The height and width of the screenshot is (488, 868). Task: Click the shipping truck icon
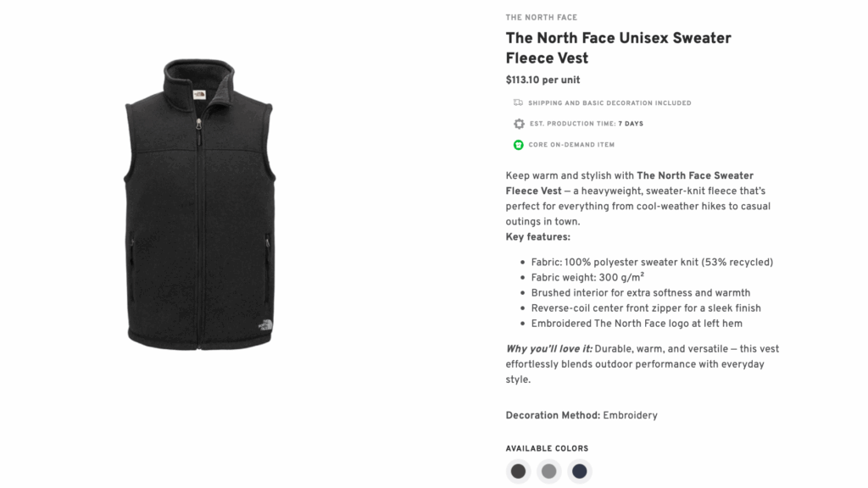(x=517, y=103)
